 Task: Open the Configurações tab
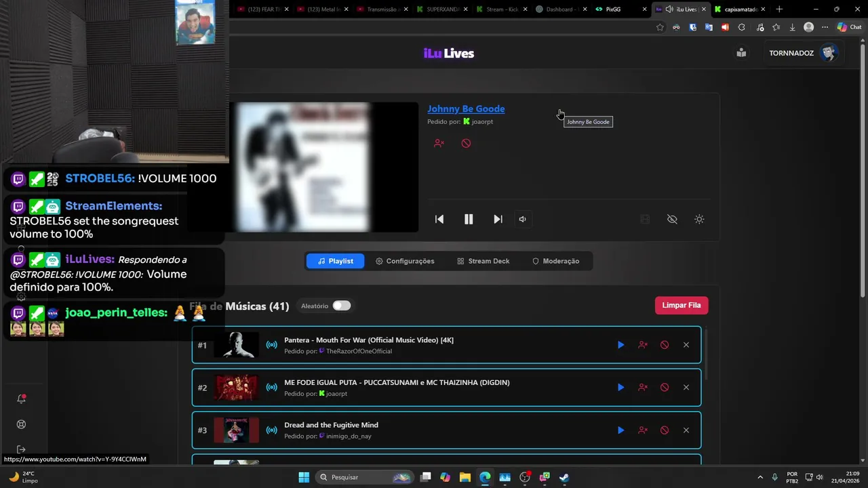[405, 261]
